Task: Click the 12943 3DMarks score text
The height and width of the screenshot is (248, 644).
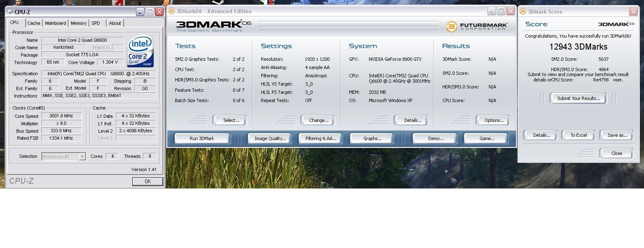Action: 578,47
